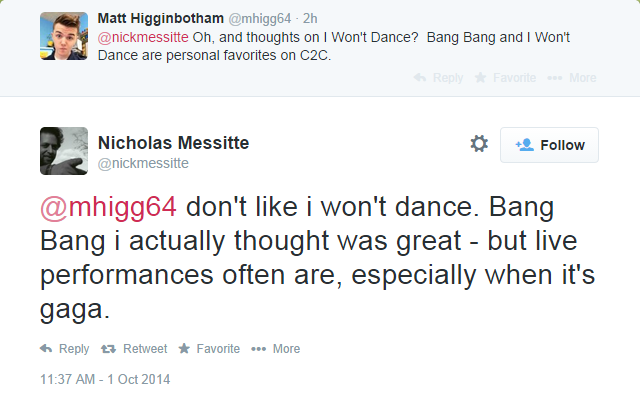Open the Nicholas Messitte name link
The width and height of the screenshot is (640, 400).
pos(173,143)
